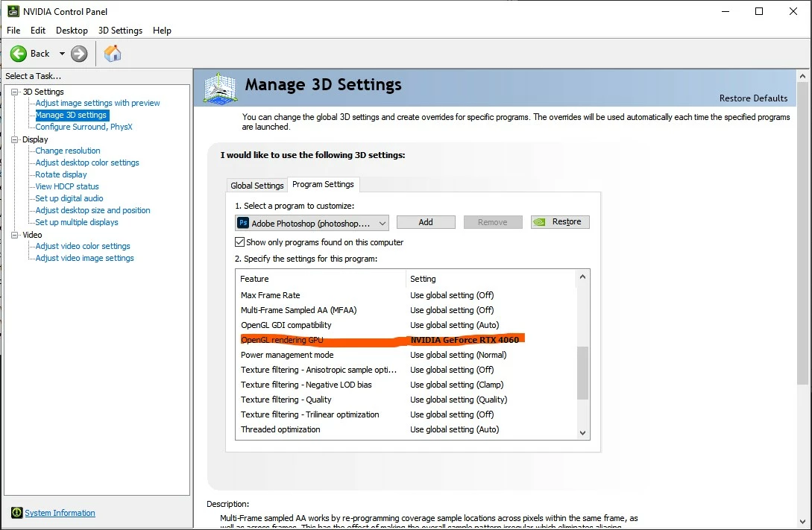Open Set up digital audio task
The height and width of the screenshot is (530, 812).
pyautogui.click(x=69, y=198)
